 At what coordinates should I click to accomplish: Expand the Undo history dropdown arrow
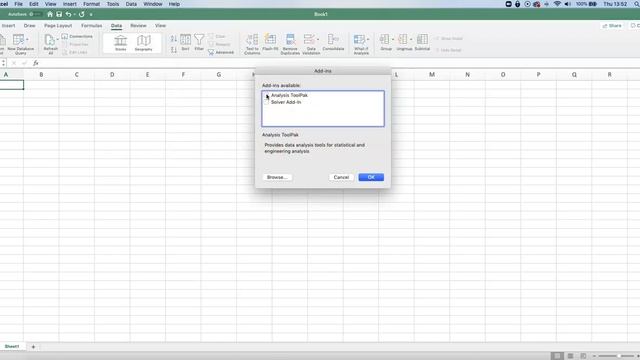click(74, 14)
